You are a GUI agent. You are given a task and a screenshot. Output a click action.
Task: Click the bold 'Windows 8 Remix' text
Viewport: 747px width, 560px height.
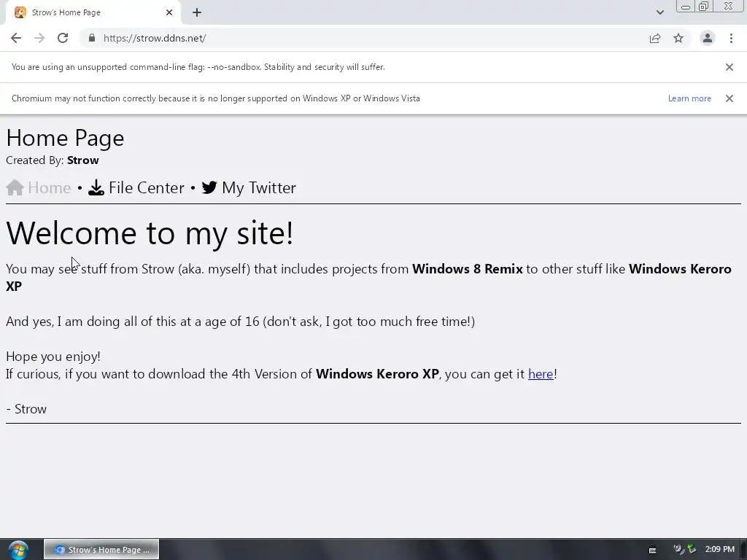pyautogui.click(x=468, y=268)
